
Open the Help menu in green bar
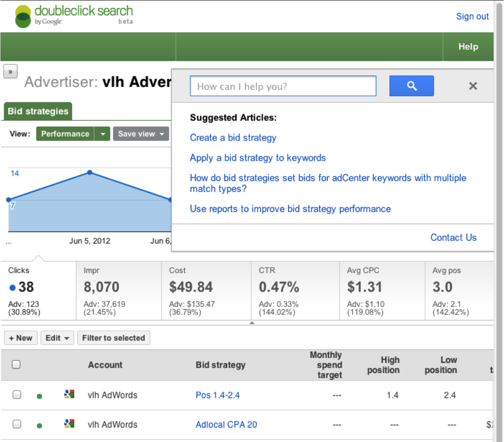click(468, 46)
